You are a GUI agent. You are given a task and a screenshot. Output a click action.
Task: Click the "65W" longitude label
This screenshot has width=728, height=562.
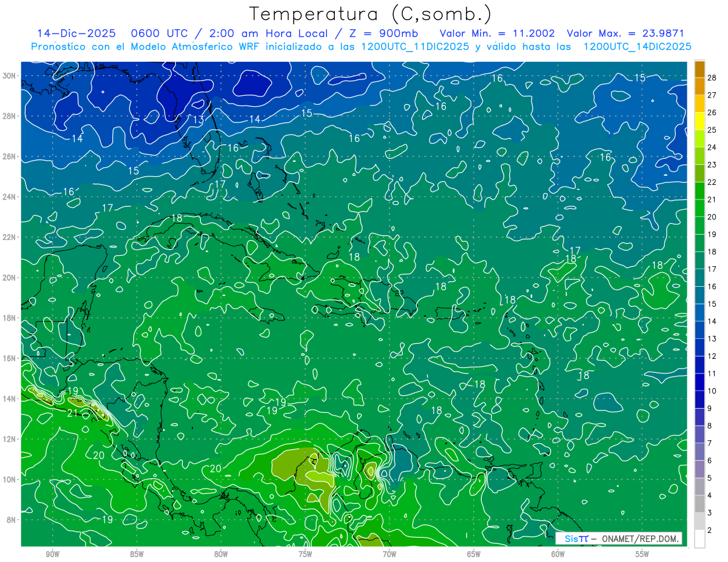pyautogui.click(x=474, y=554)
